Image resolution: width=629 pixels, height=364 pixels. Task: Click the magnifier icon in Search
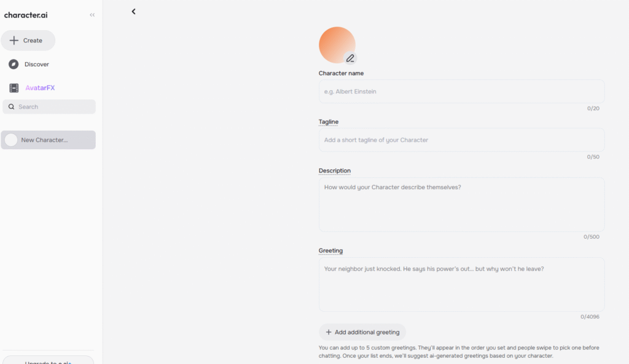click(11, 107)
